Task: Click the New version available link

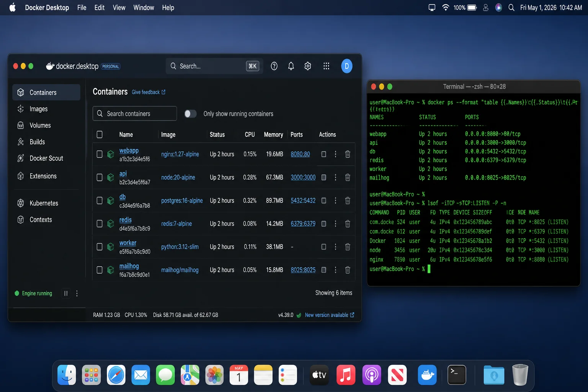Action: coord(330,315)
